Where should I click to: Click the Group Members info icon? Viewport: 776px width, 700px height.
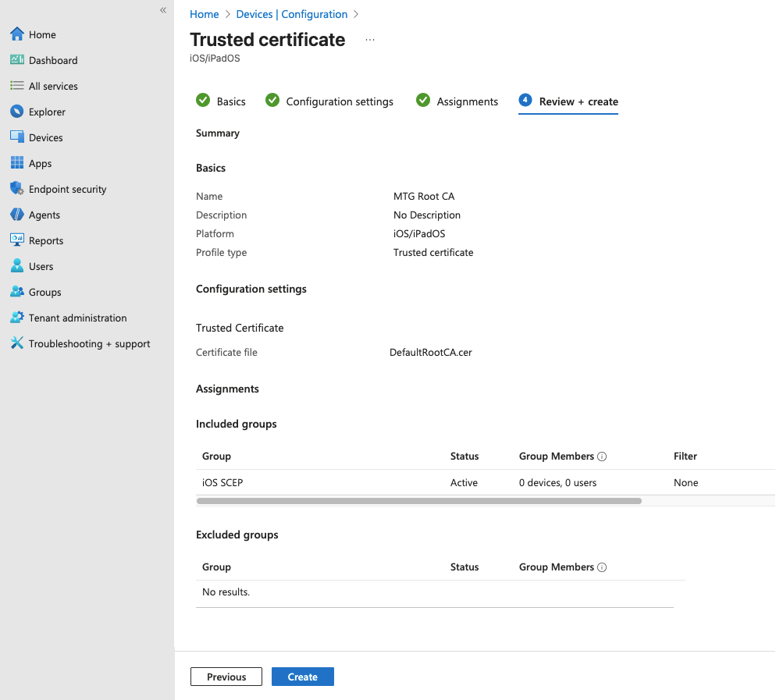pyautogui.click(x=601, y=456)
